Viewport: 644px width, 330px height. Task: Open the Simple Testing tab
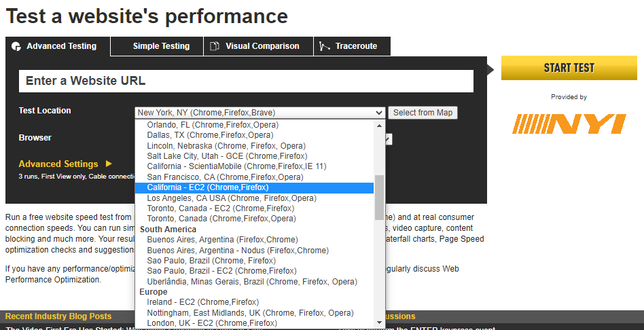click(x=158, y=46)
